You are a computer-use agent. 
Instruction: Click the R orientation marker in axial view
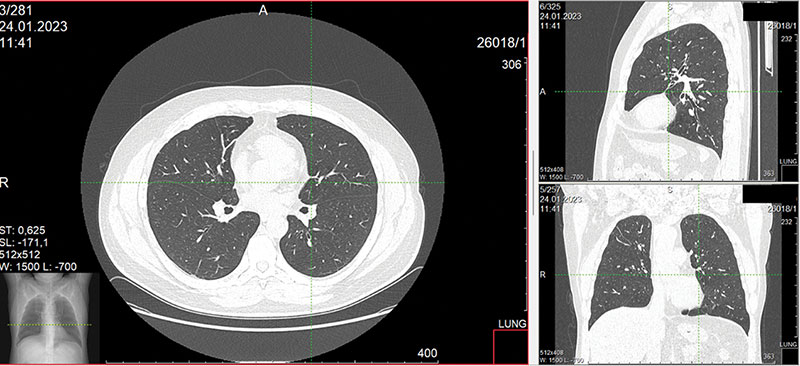(5, 183)
